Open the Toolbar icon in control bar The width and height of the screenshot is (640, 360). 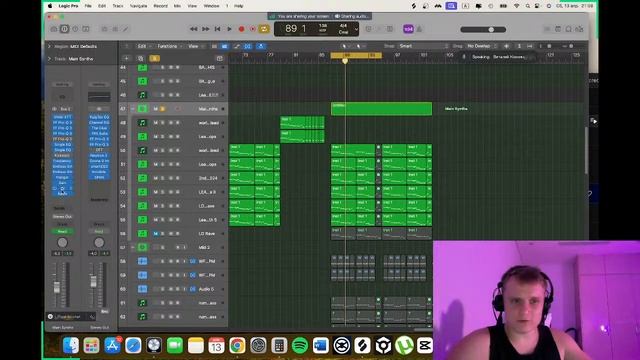tap(86, 29)
